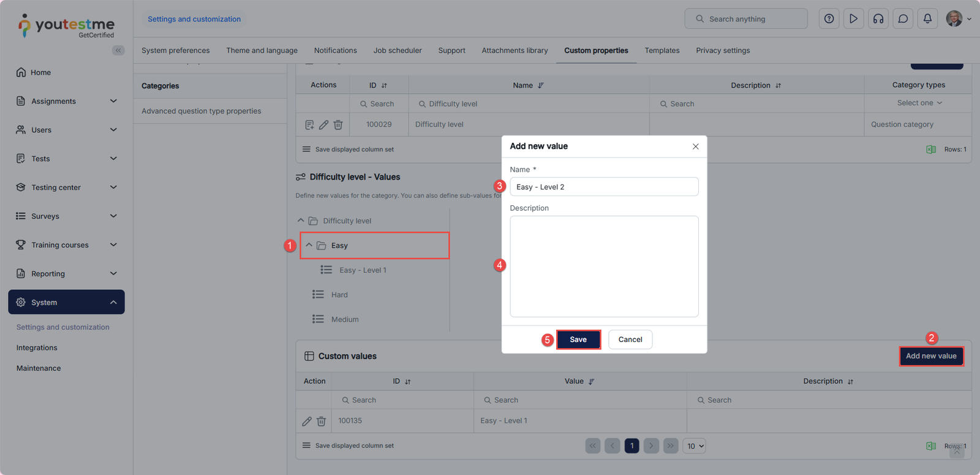The width and height of the screenshot is (980, 475).
Task: Open the rows per page dropdown
Action: (x=695, y=446)
